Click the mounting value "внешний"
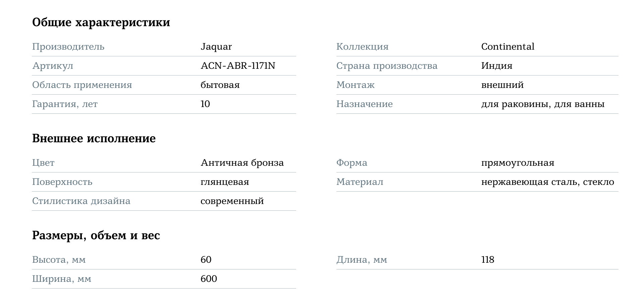 502,85
